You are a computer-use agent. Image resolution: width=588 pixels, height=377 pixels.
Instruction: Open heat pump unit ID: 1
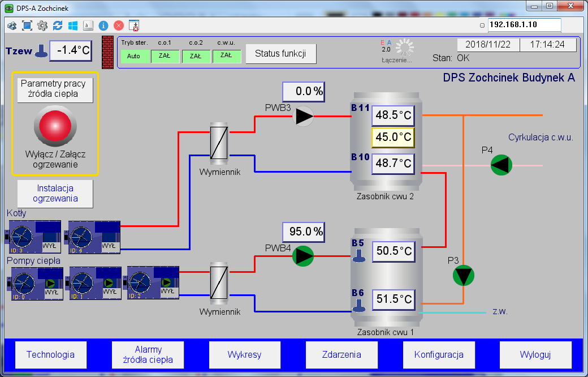pos(93,284)
